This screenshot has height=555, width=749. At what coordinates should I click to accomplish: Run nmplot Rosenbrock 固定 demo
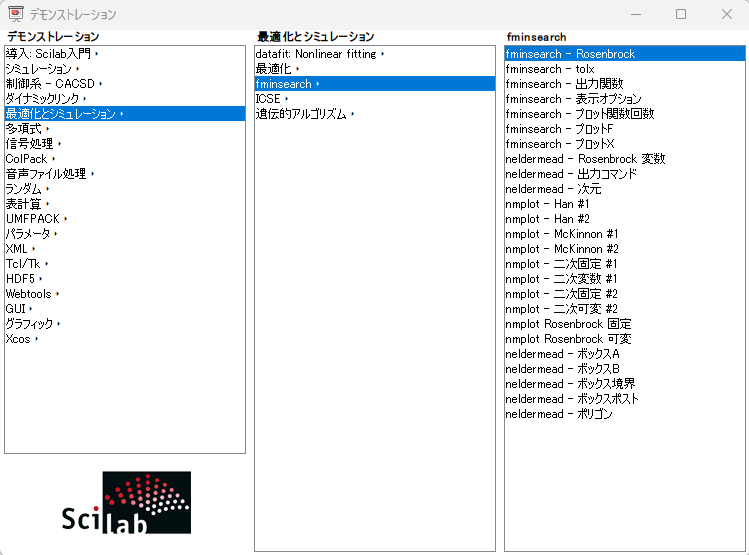pos(568,324)
